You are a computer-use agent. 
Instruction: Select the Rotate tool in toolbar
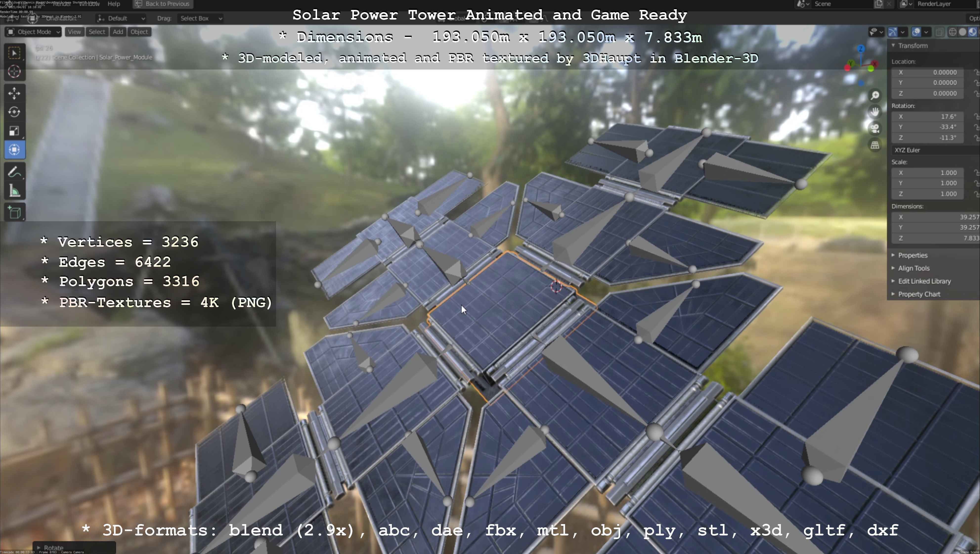pos(14,112)
